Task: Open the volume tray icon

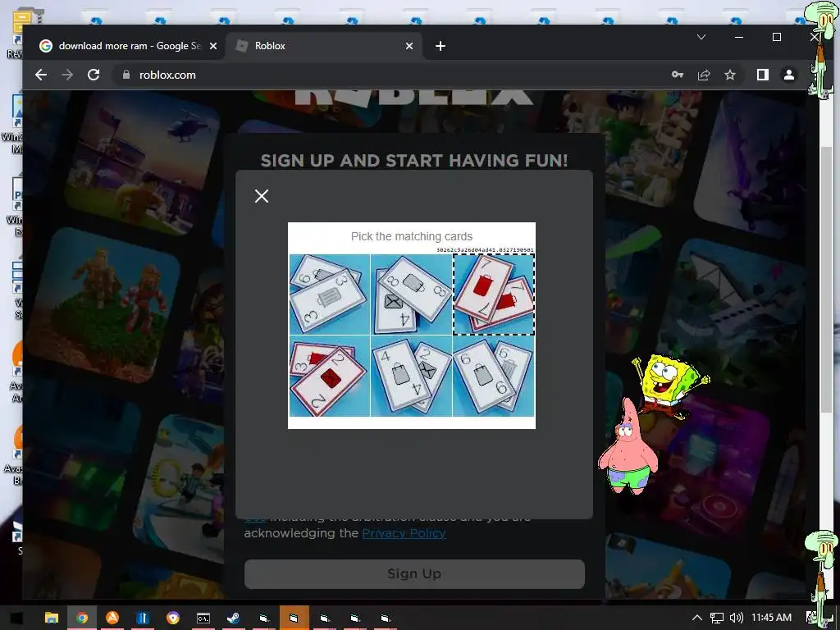Action: click(x=737, y=619)
